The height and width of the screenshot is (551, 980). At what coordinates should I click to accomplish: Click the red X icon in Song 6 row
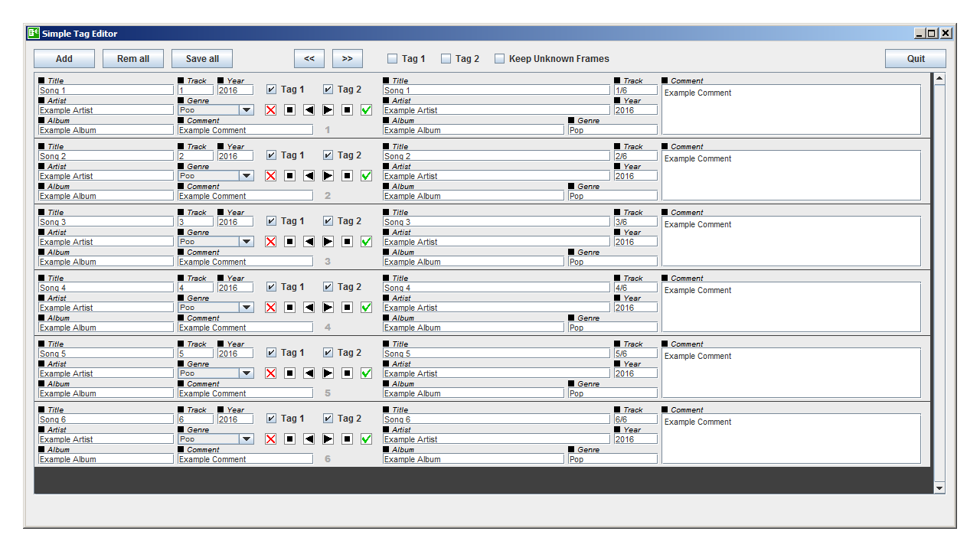[x=270, y=439]
